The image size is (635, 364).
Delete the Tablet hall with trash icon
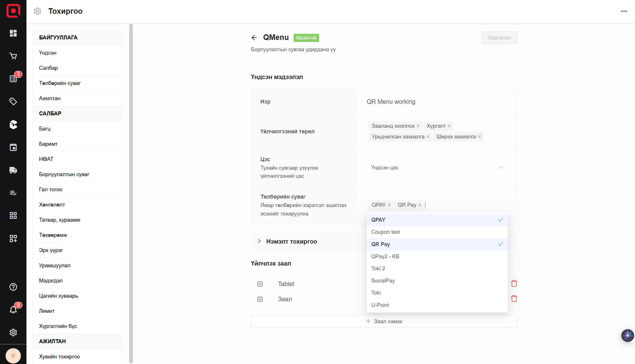coord(514,284)
